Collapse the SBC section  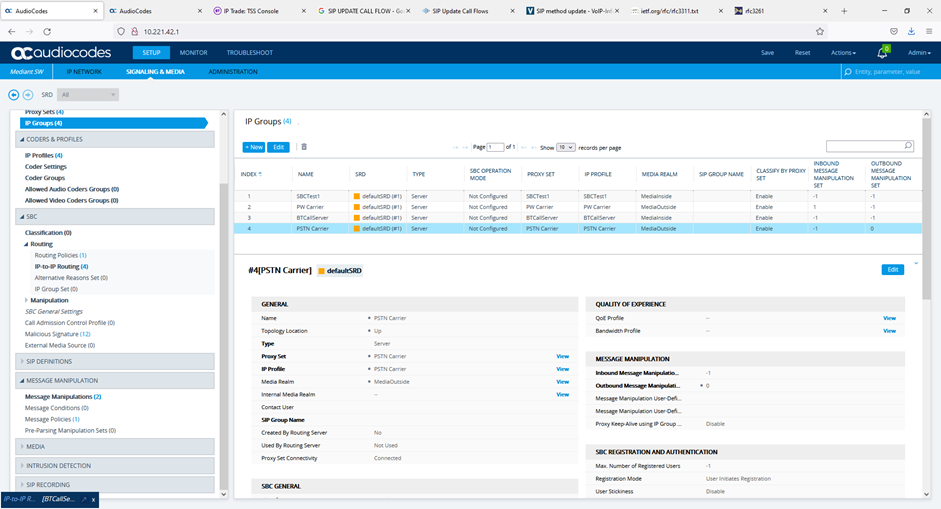(x=115, y=217)
